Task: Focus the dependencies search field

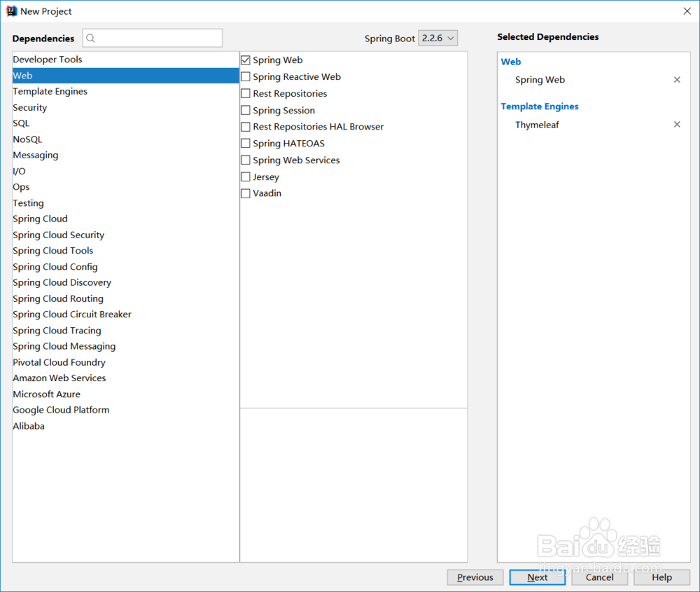Action: (x=153, y=39)
